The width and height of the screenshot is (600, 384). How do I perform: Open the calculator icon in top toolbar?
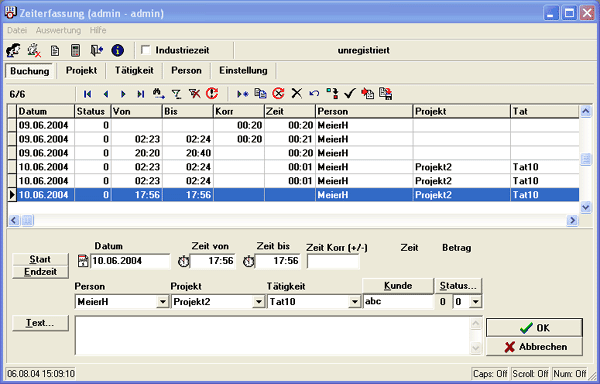pos(76,50)
